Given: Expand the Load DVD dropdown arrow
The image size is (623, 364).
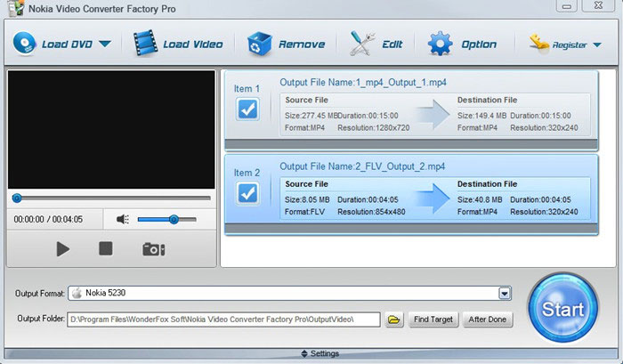Looking at the screenshot, I should [105, 44].
